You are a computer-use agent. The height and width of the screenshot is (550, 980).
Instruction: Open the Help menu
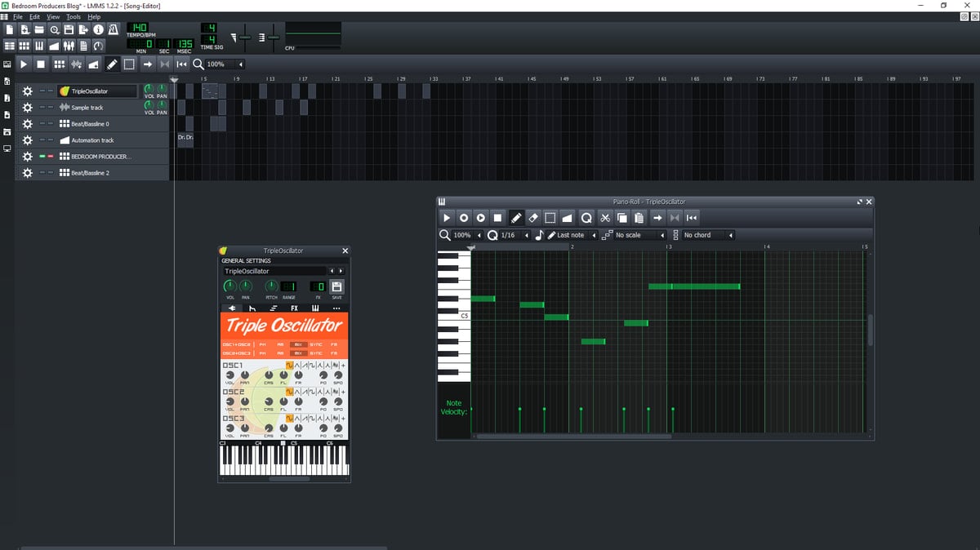pos(94,16)
